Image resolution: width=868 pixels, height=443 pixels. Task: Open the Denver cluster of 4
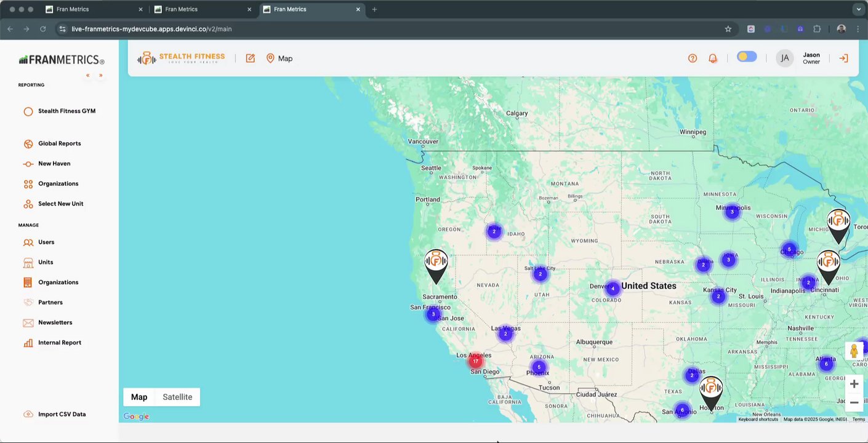coord(613,289)
